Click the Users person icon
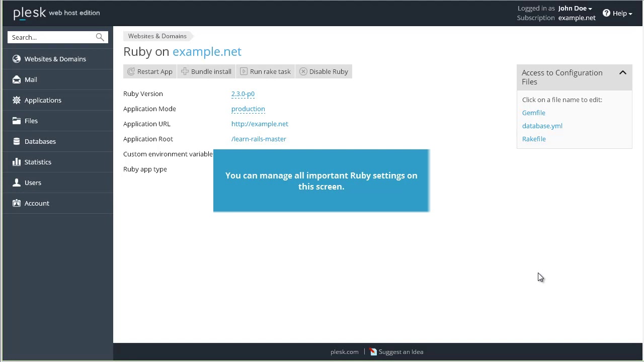 pos(17,183)
